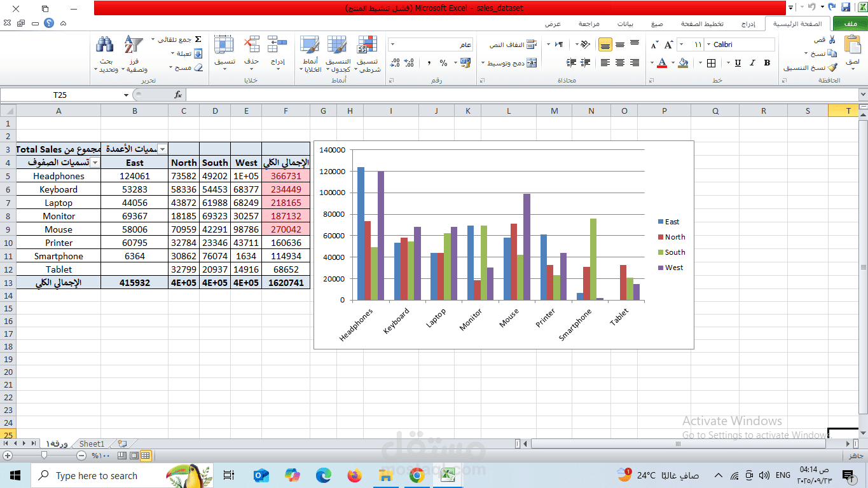The width and height of the screenshot is (868, 488).
Task: Click the Insert Function fx button
Action: coord(178,95)
